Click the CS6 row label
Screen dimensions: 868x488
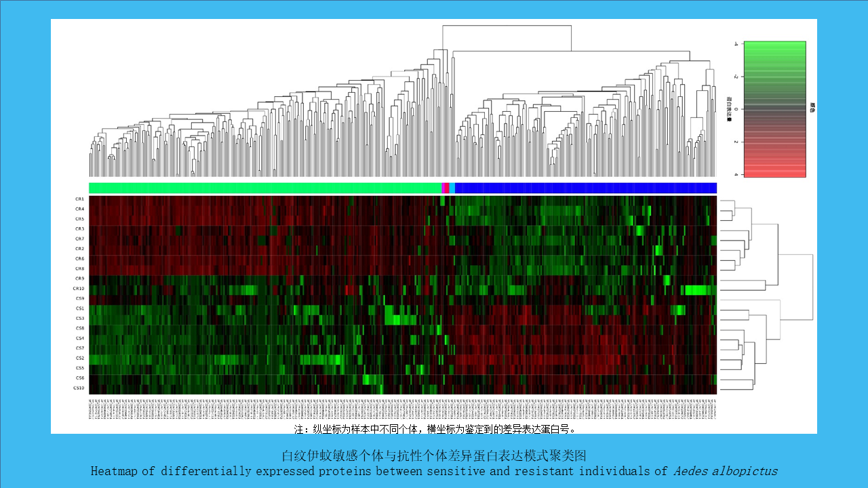(80, 378)
